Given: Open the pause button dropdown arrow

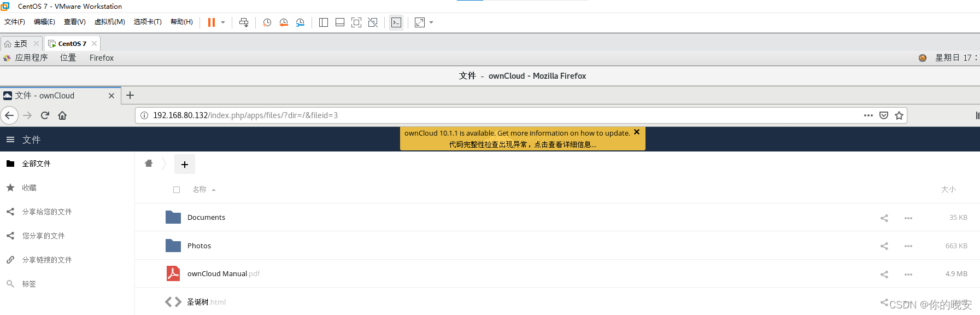Looking at the screenshot, I should (223, 22).
